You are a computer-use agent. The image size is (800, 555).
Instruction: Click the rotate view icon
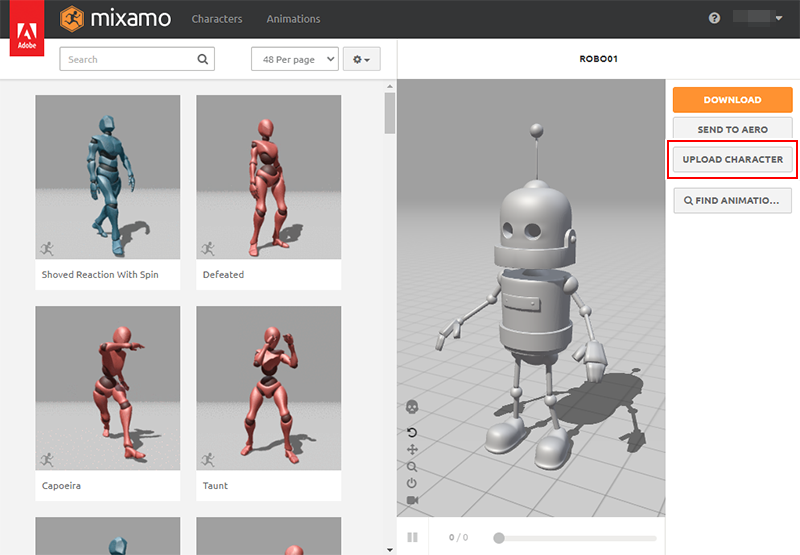pos(412,433)
